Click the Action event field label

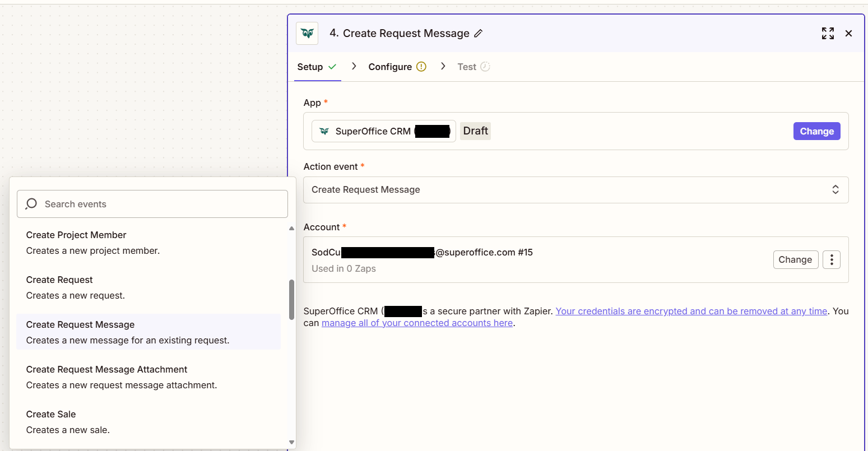(331, 166)
